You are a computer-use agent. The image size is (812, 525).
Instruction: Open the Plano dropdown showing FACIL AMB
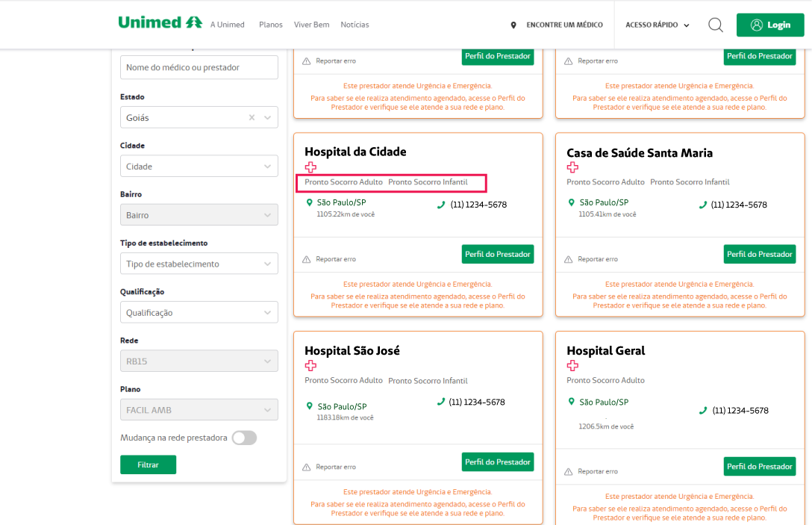coord(199,410)
